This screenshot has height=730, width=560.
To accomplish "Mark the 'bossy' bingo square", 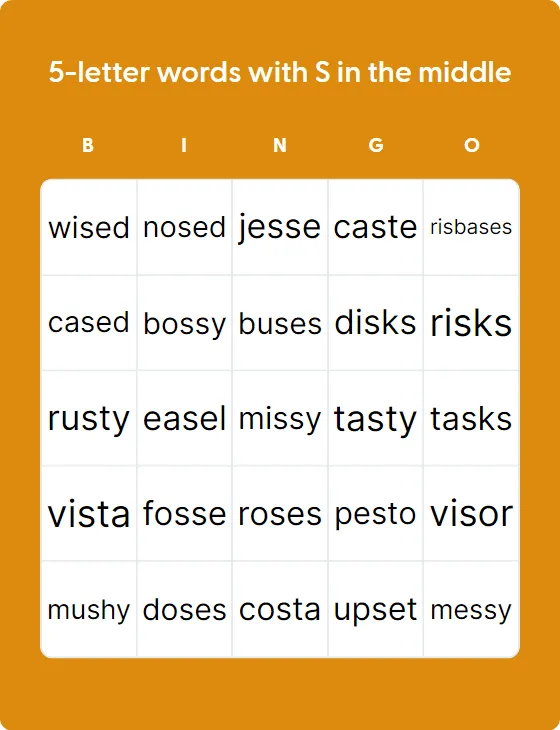I will click(x=184, y=323).
